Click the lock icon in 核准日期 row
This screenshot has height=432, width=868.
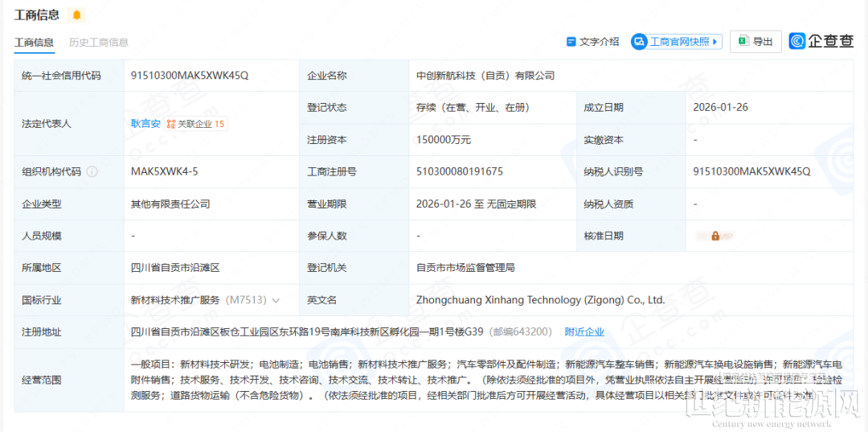714,236
